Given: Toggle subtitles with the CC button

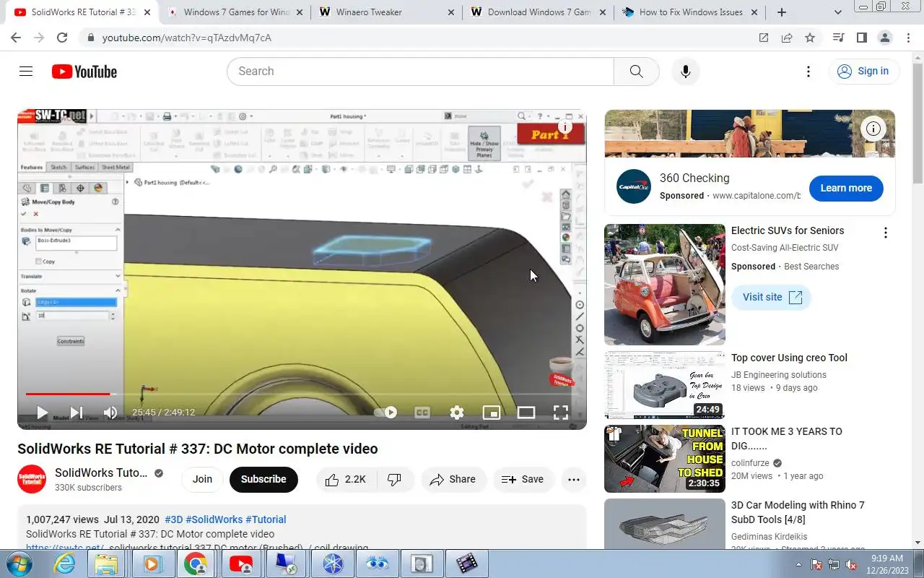Looking at the screenshot, I should (422, 413).
